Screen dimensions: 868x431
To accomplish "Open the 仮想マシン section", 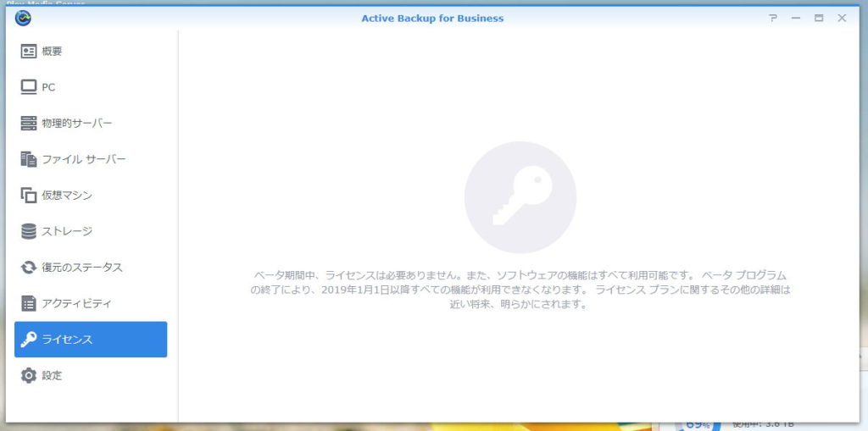I will (91, 196).
